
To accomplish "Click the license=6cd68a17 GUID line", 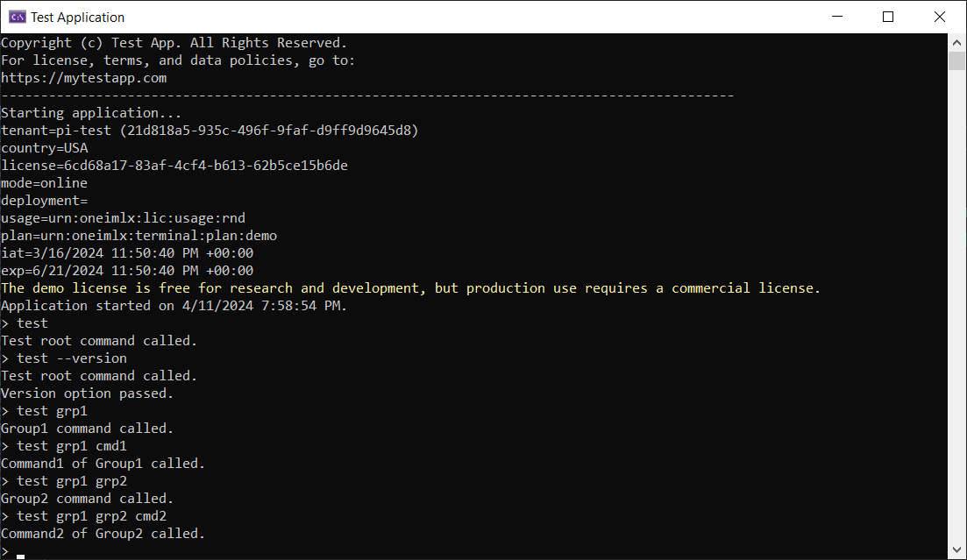I will point(174,166).
